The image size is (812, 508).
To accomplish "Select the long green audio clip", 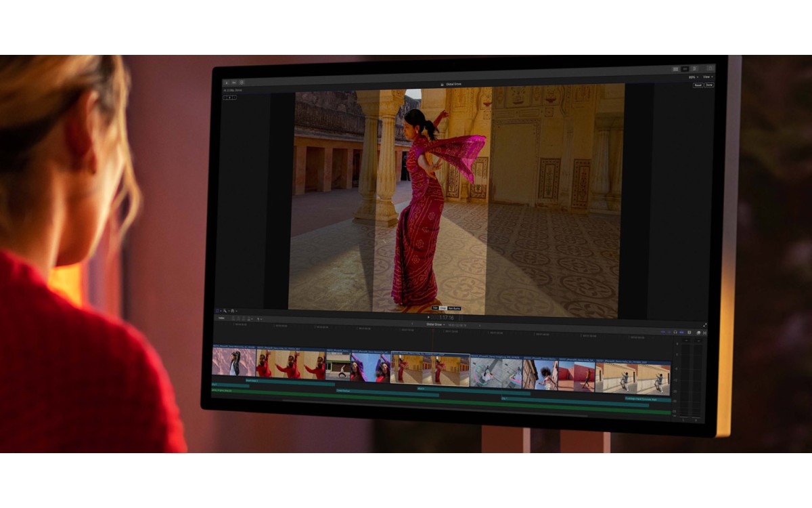I will point(441,400).
